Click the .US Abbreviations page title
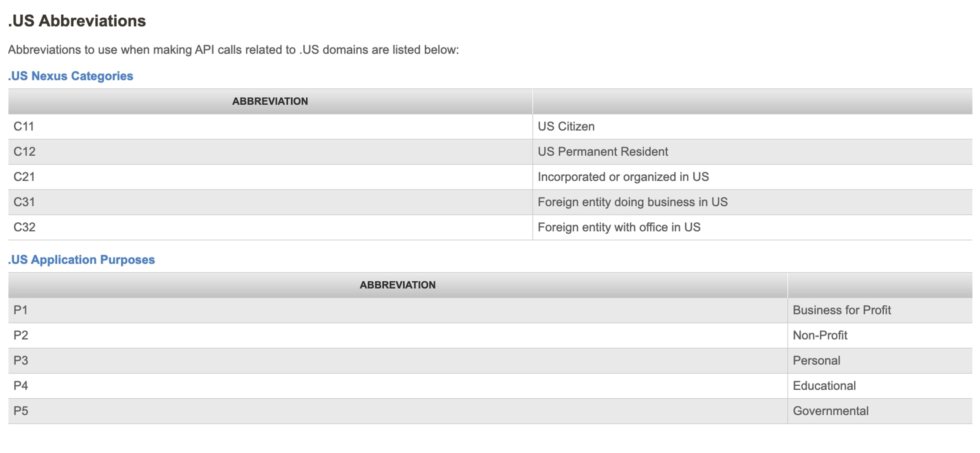Viewport: 980px width, 453px height. click(x=77, y=21)
